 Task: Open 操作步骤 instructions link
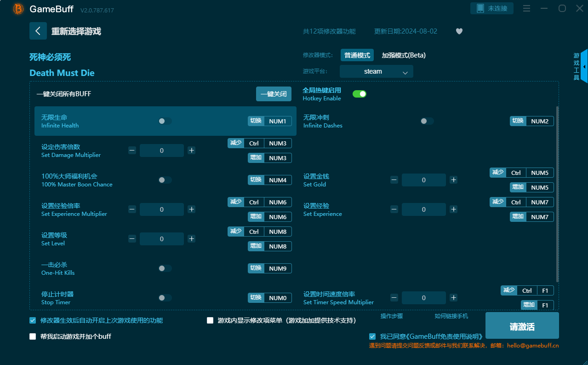tap(392, 316)
